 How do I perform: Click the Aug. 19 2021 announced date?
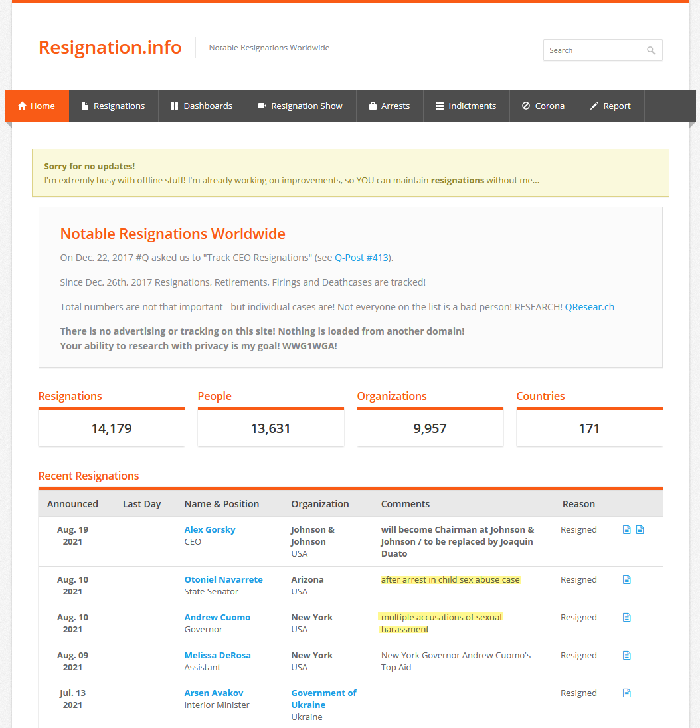pos(72,536)
